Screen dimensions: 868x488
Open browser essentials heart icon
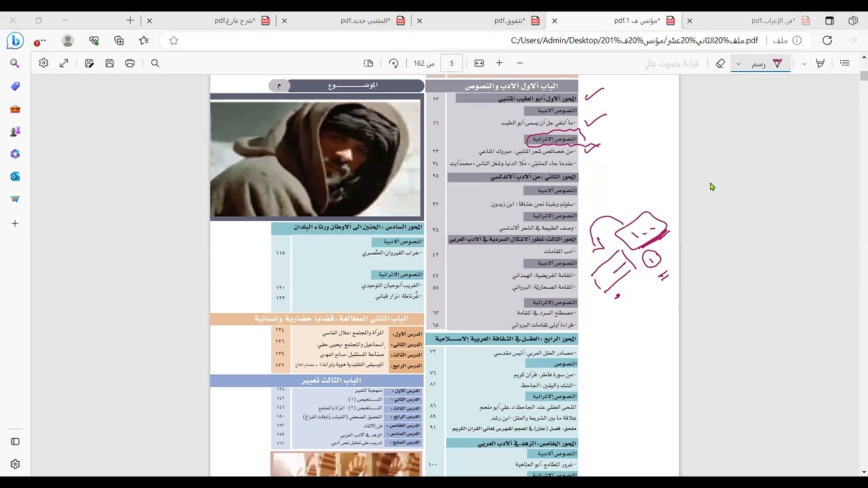94,41
